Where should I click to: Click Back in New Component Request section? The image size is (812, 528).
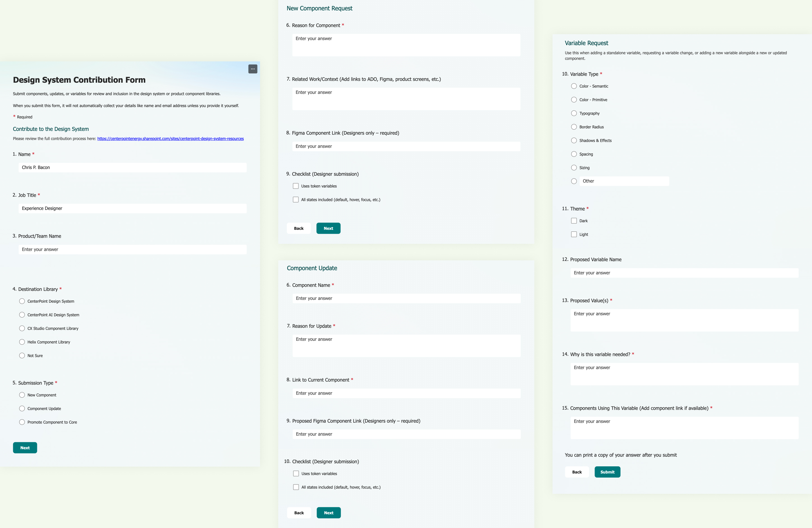(x=299, y=228)
